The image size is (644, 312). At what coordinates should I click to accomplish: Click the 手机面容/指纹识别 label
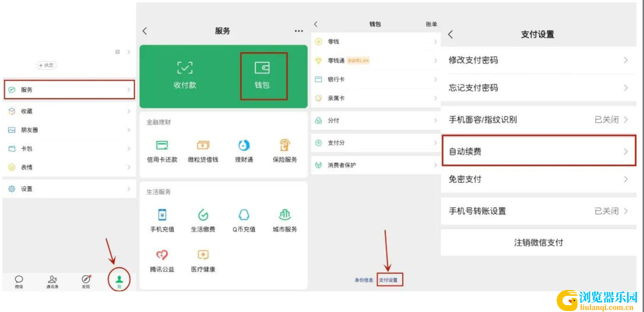(x=483, y=120)
